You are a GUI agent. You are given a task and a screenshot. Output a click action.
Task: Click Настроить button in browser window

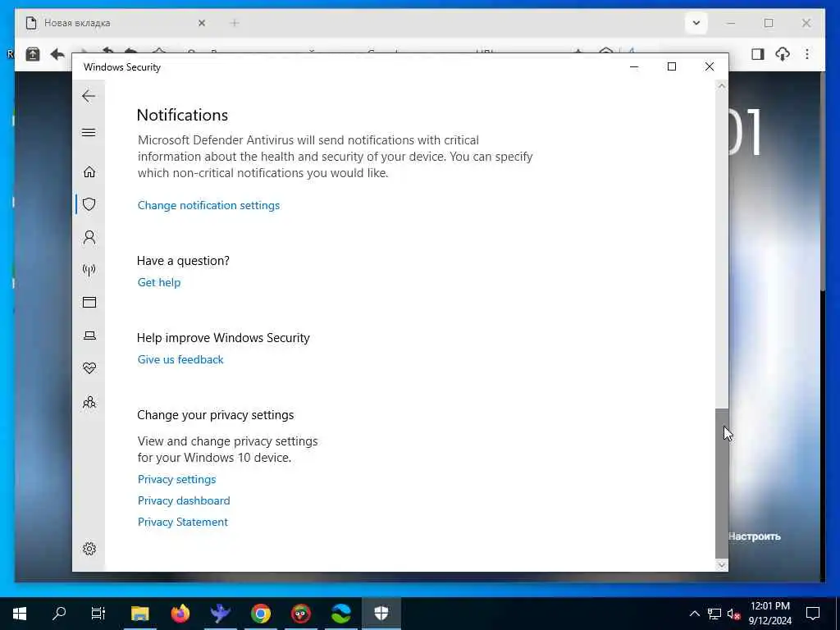pos(755,536)
